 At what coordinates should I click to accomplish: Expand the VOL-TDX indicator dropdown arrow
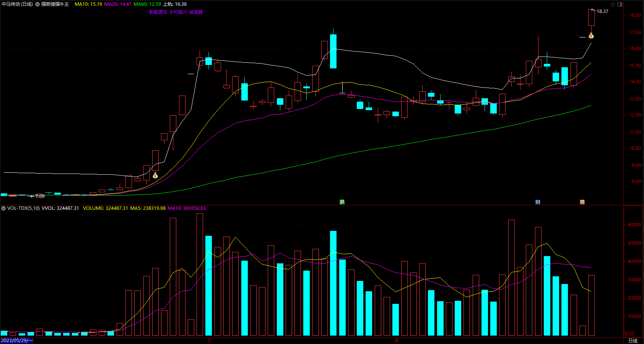pos(3,208)
